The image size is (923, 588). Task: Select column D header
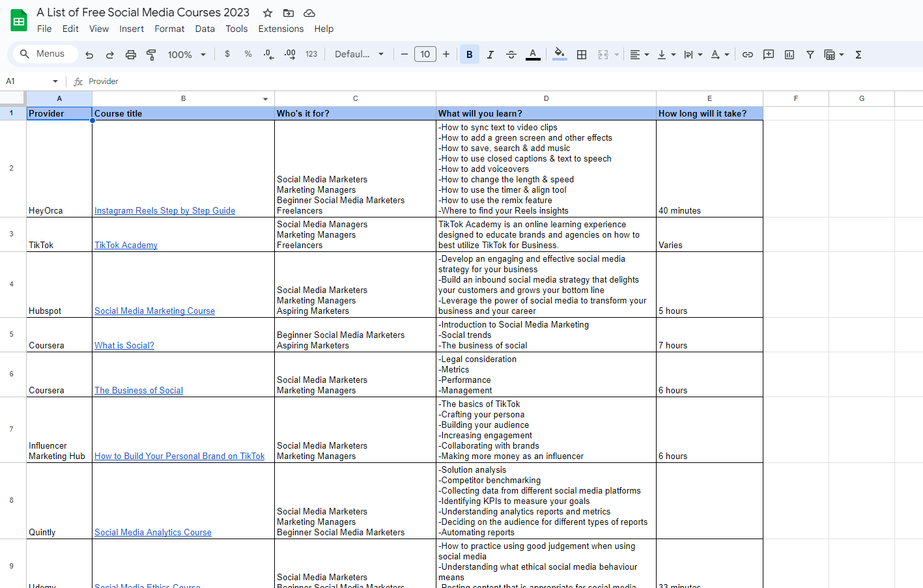tap(546, 98)
